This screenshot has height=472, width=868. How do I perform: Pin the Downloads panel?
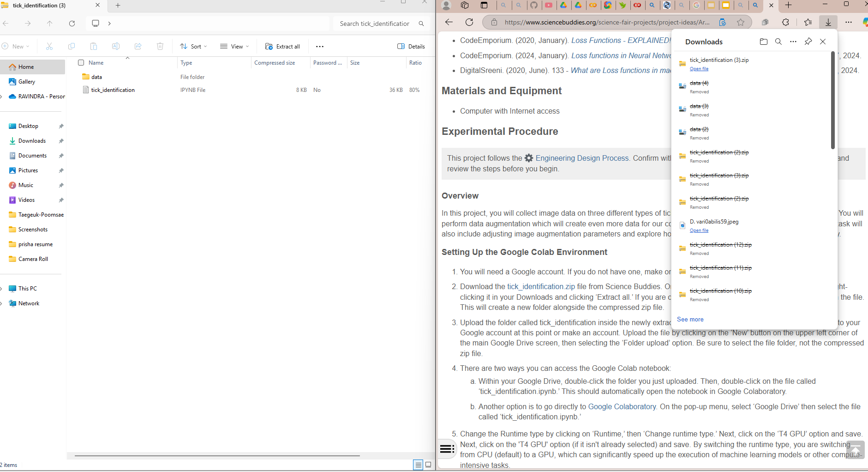click(x=808, y=42)
